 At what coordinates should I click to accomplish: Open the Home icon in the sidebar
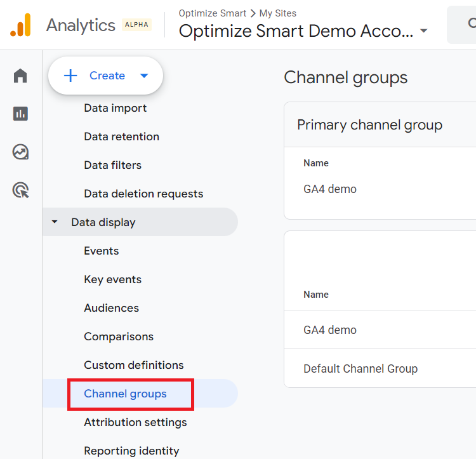point(20,76)
